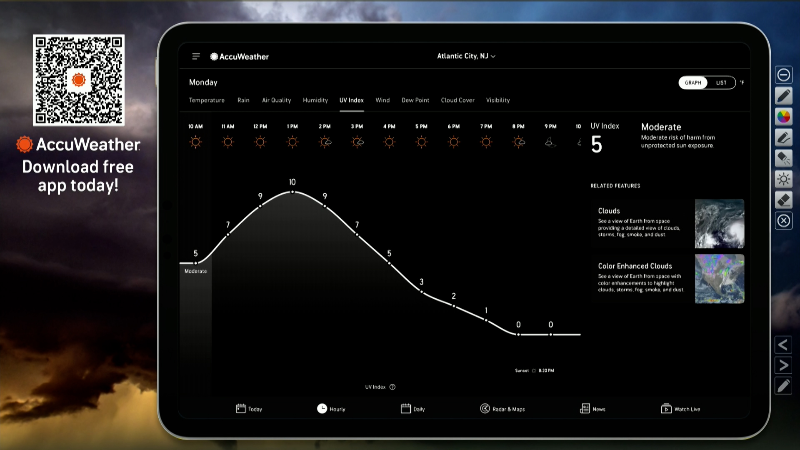Select the 12 PM sunny icon
Viewport: 800px width, 450px height.
coord(260,142)
